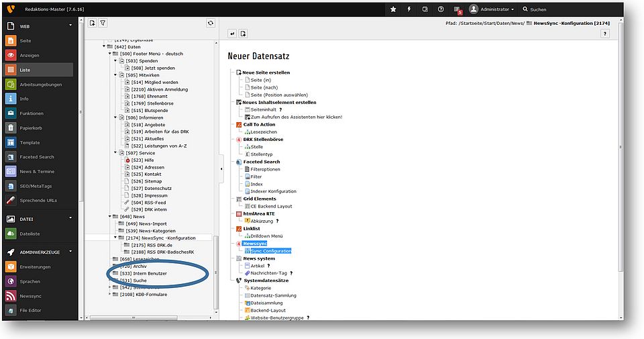Click the create new page icon above page tree
Image resolution: width=644 pixels, height=339 pixels.
point(92,23)
